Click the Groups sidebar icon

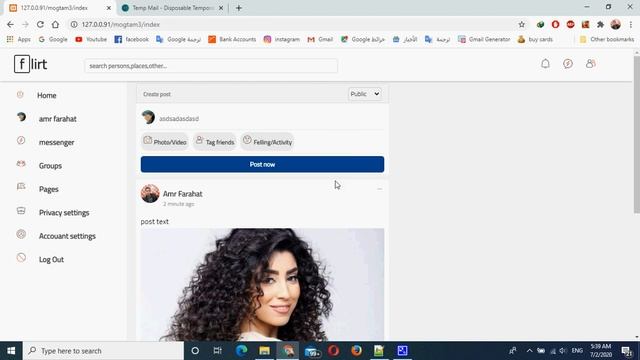coord(21,164)
